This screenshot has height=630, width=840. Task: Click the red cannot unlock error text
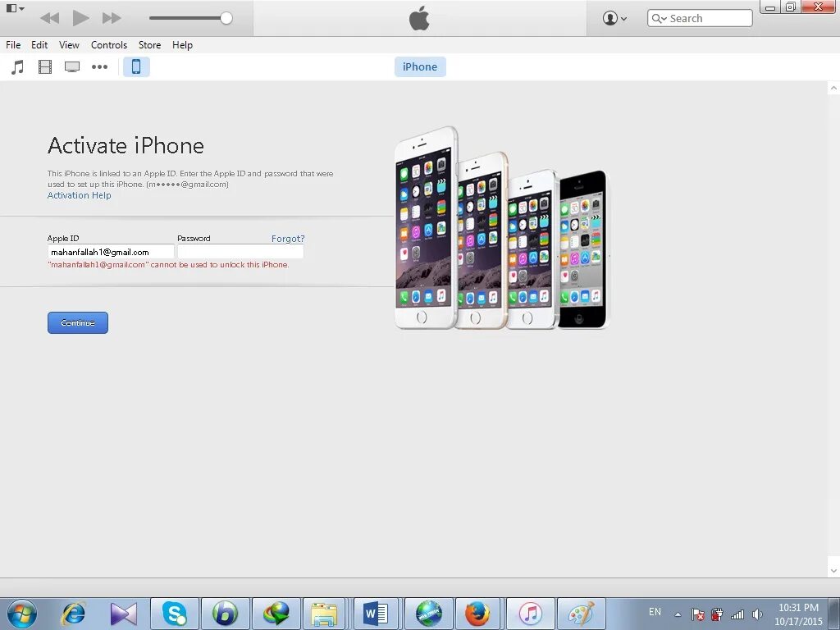click(x=168, y=265)
